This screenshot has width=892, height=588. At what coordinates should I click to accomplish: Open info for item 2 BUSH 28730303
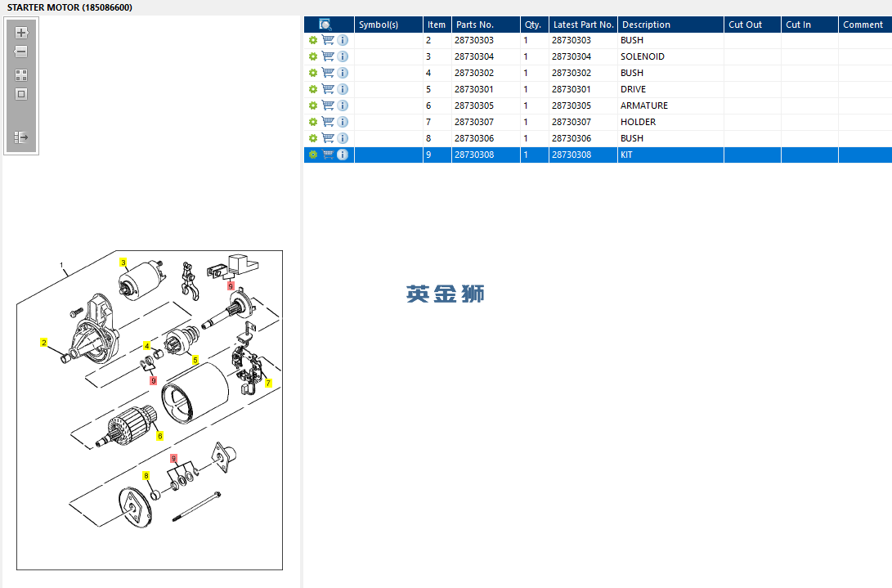pos(343,40)
